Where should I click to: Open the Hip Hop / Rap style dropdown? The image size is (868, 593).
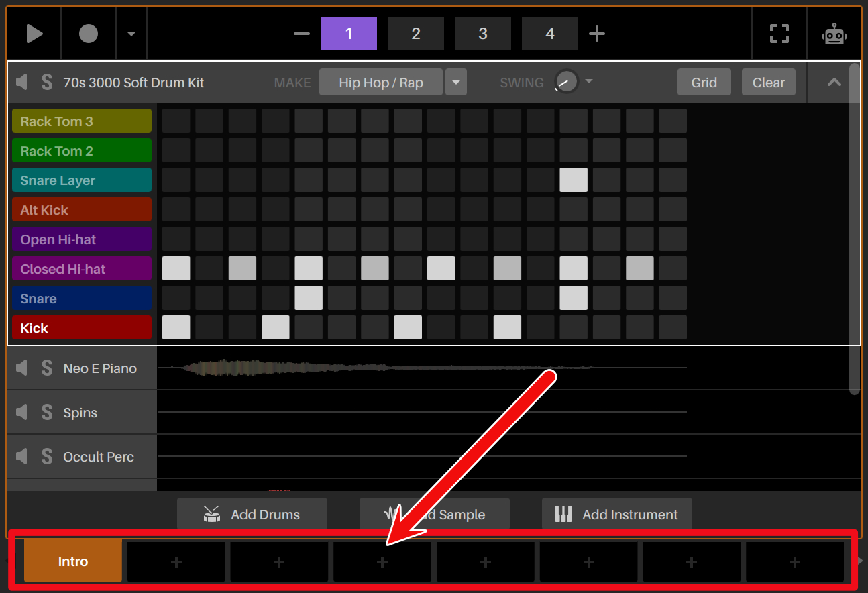(x=455, y=82)
